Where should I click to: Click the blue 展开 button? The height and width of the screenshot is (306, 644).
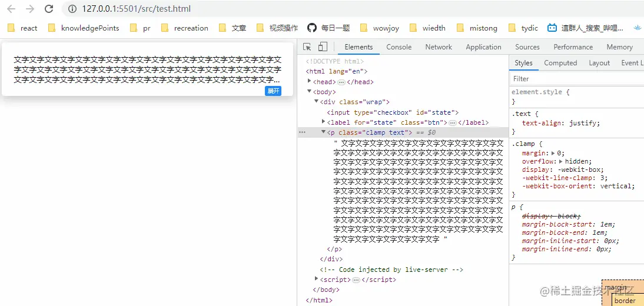(x=273, y=91)
